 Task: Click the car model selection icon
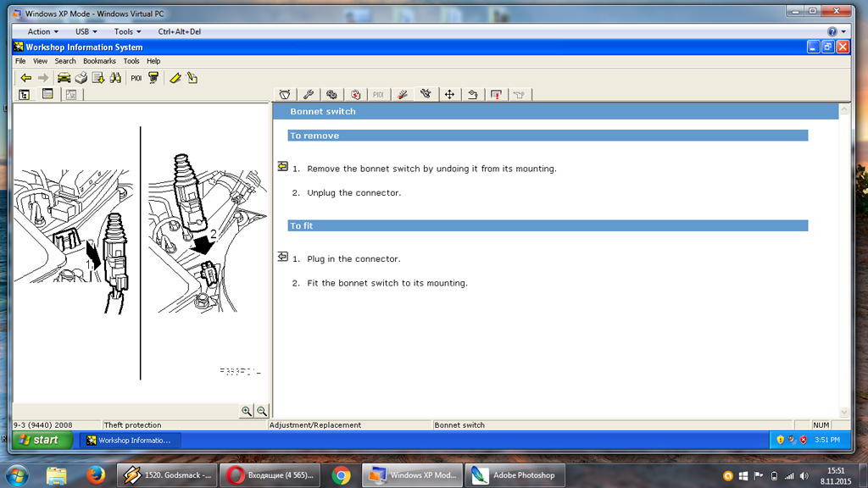[64, 78]
